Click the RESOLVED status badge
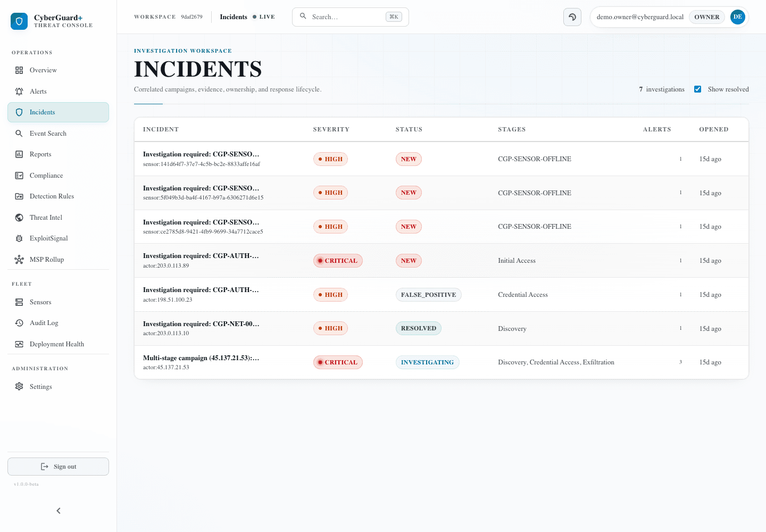766x532 pixels. click(419, 328)
